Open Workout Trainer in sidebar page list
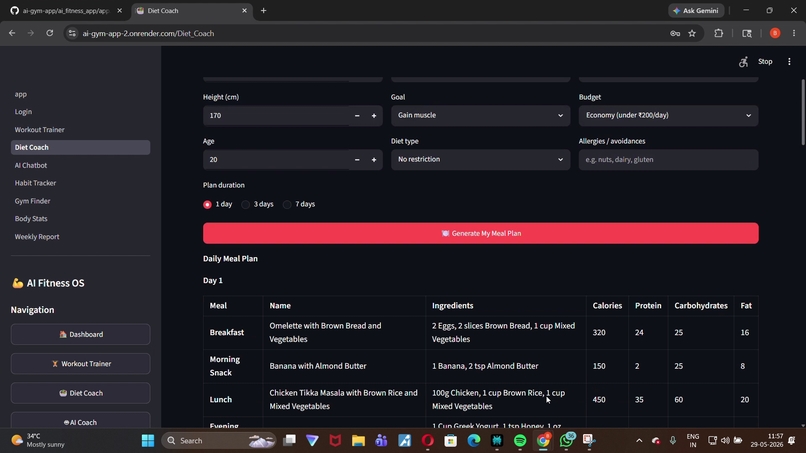 coord(40,130)
